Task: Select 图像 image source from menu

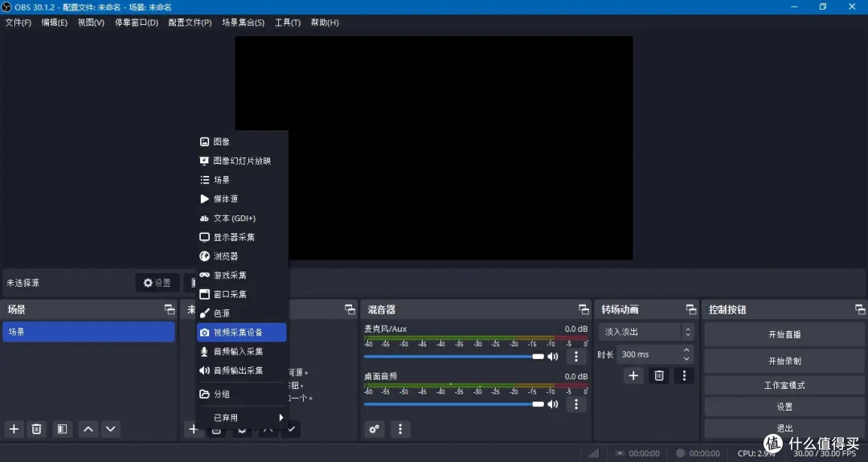Action: coord(243,141)
